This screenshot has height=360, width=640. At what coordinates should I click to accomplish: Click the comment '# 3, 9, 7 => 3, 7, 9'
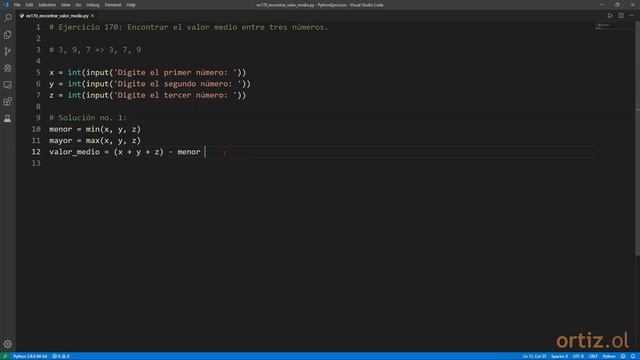(x=95, y=50)
